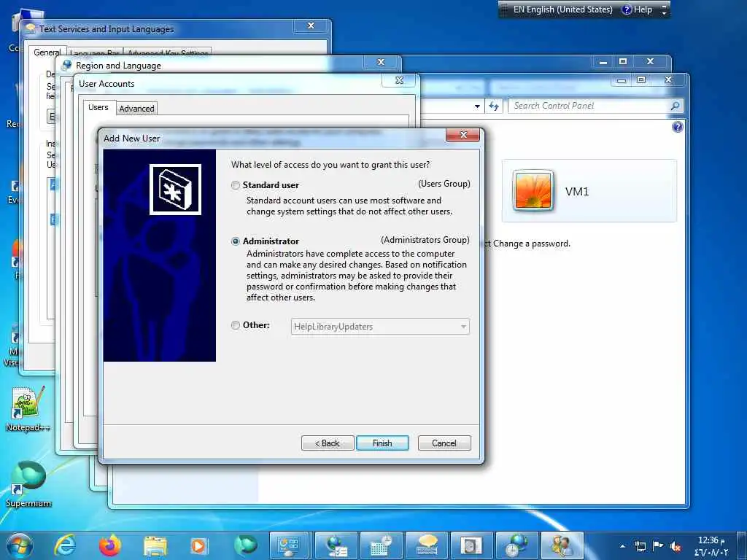
Task: Click in the Search Control Panel field
Action: [589, 106]
